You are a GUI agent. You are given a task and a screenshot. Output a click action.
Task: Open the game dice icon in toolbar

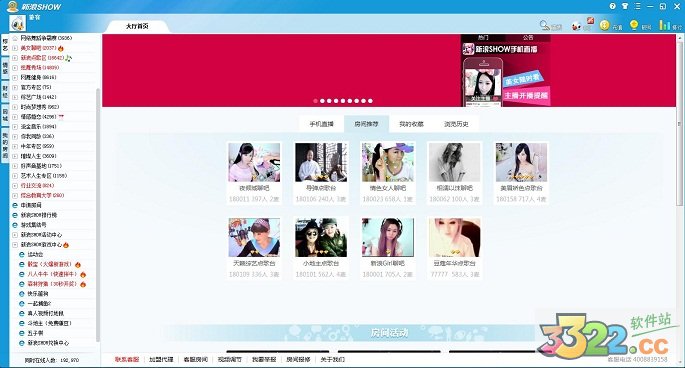point(577,26)
